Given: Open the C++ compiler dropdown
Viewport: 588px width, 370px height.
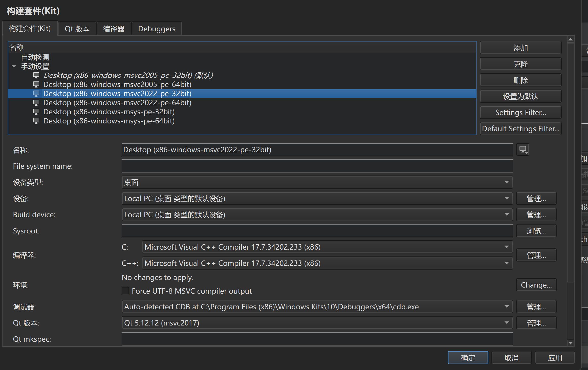Looking at the screenshot, I should click(327, 263).
